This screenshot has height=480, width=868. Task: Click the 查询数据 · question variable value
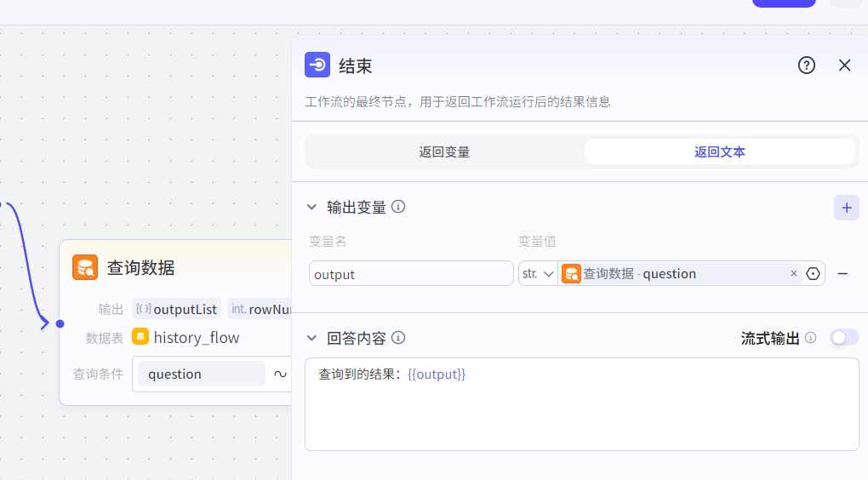click(680, 273)
